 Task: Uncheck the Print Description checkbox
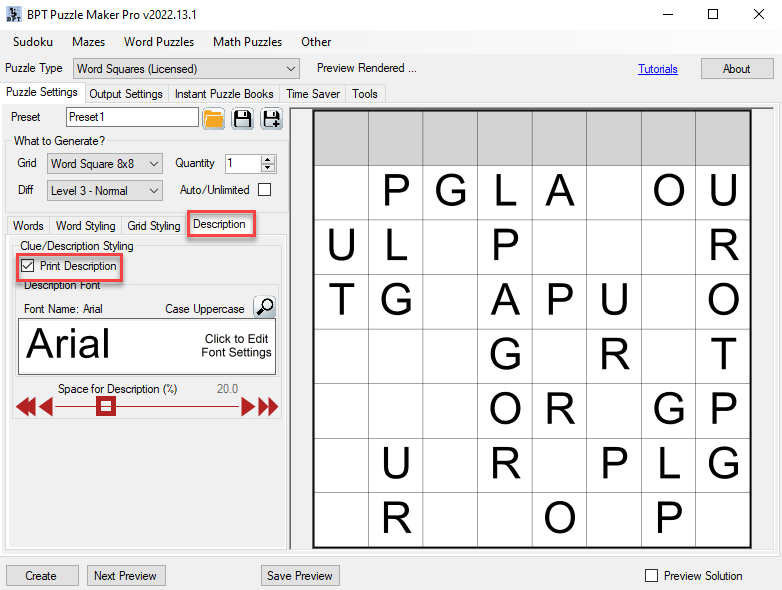click(28, 267)
